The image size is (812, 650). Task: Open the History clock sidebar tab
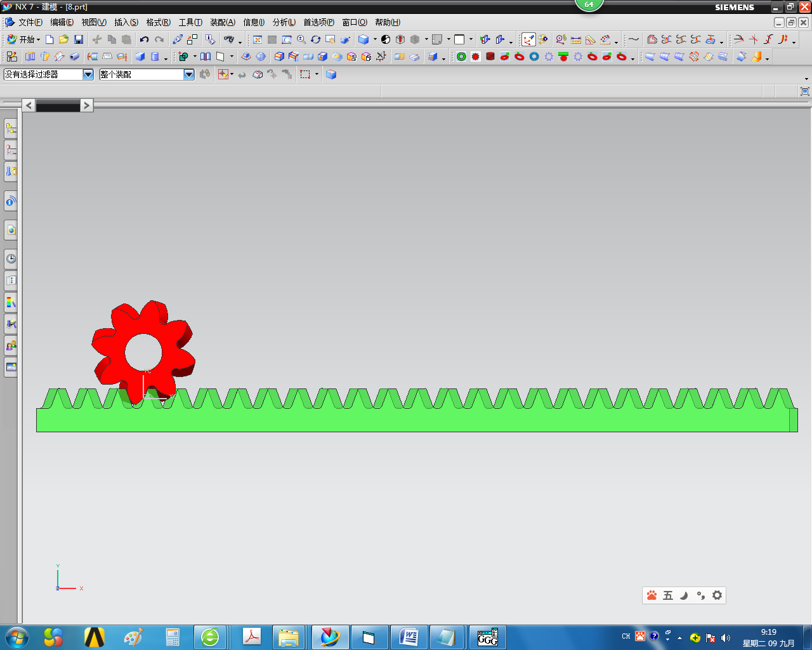coord(11,258)
